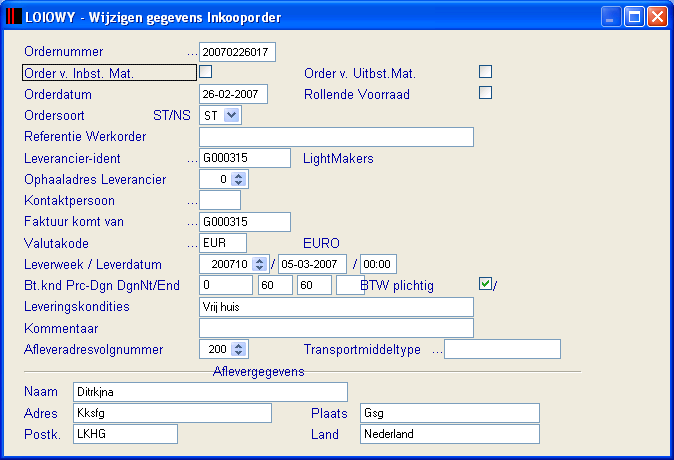Viewport: 674px width, 460px height.
Task: Focus the Naam field containing Ditrkjna
Action: (x=210, y=392)
